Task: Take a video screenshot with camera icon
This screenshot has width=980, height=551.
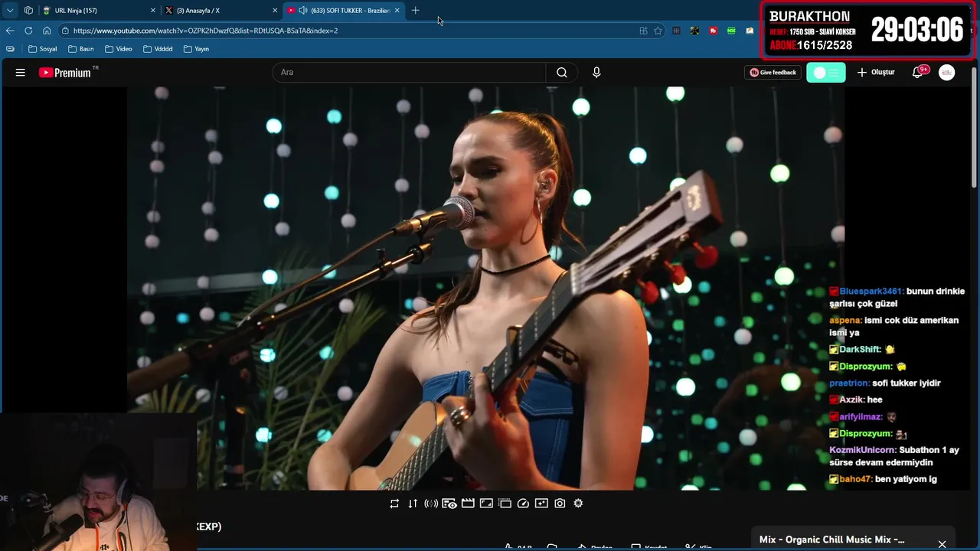Action: click(560, 504)
